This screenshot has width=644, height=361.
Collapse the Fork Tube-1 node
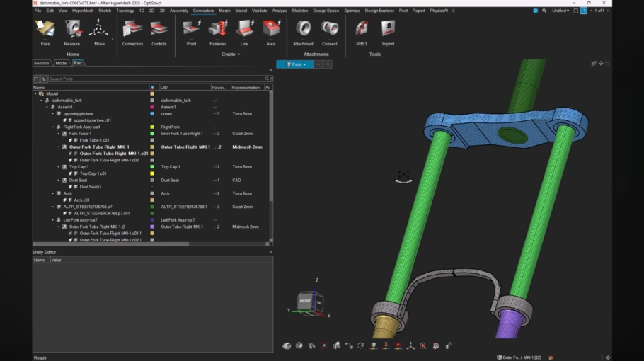click(x=59, y=134)
